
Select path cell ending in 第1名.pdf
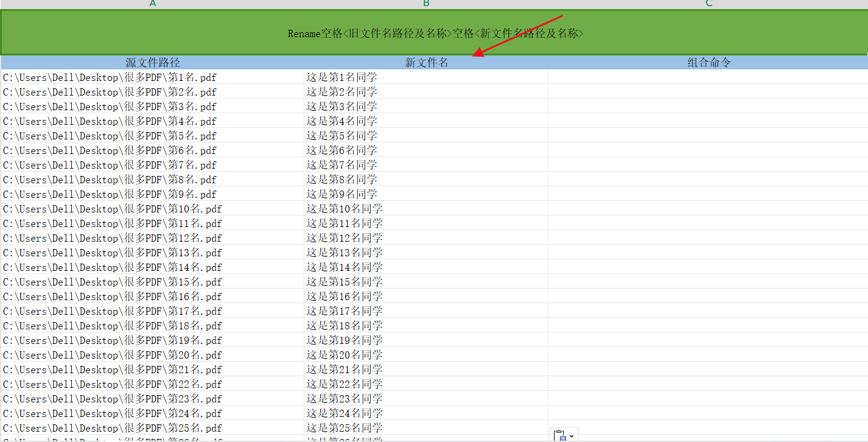[153, 77]
